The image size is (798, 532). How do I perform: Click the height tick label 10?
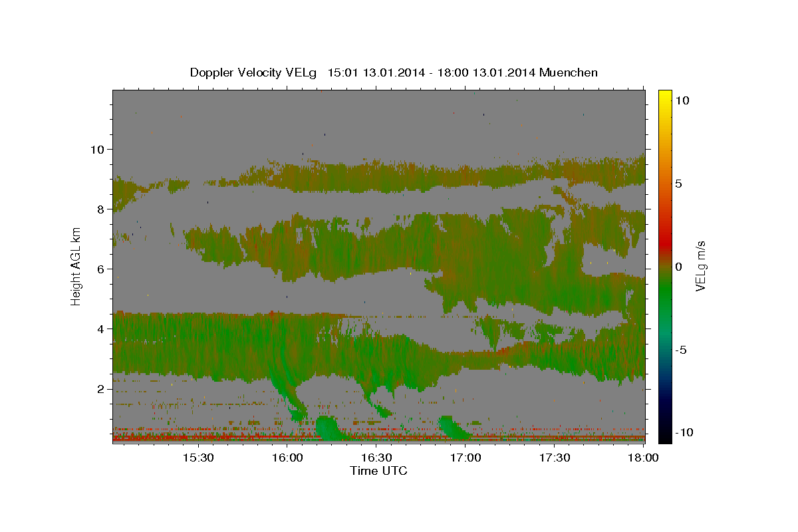click(97, 149)
